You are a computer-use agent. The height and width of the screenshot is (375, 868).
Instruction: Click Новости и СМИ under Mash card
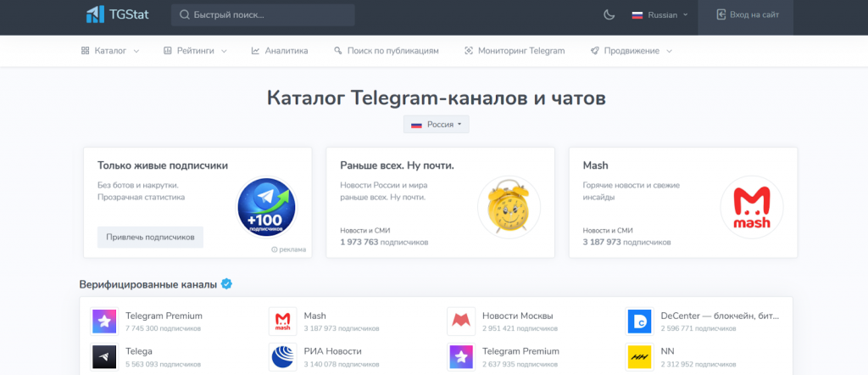pyautogui.click(x=608, y=231)
